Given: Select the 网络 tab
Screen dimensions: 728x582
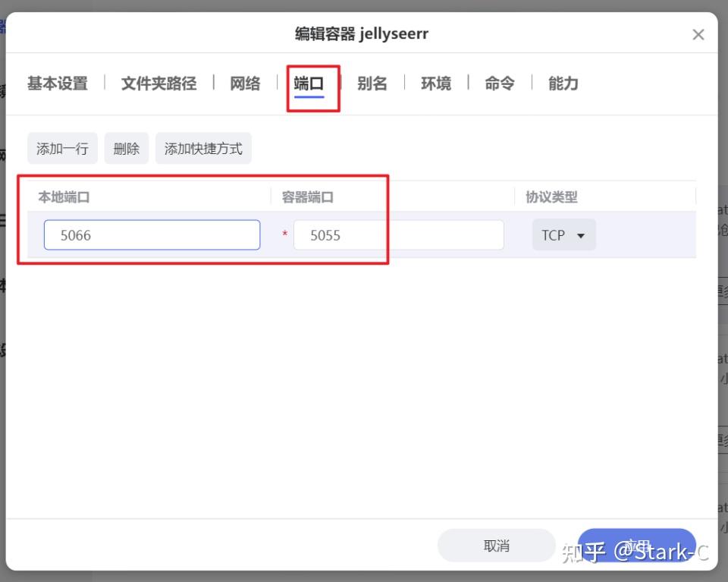Looking at the screenshot, I should pyautogui.click(x=244, y=83).
